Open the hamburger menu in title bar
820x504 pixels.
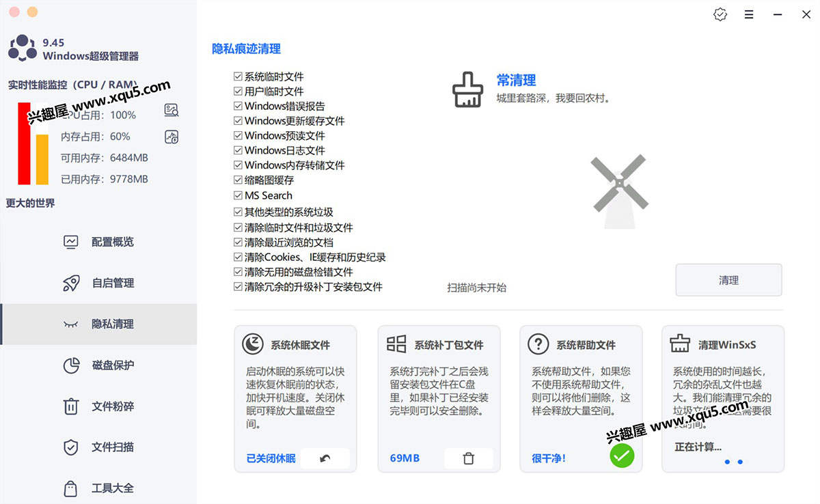pyautogui.click(x=749, y=14)
